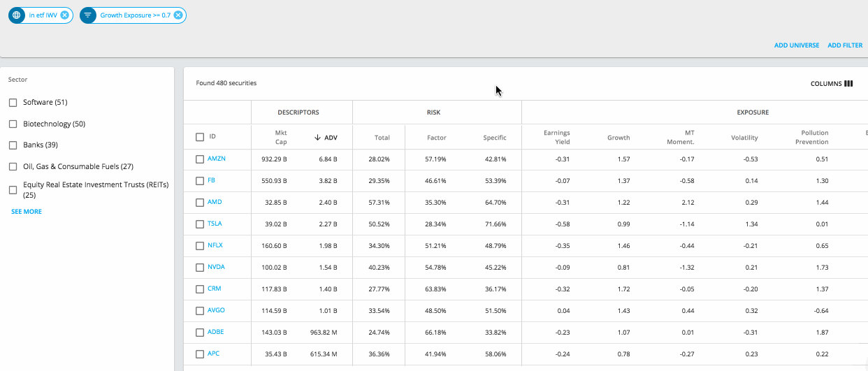Check Equity Real Estate Investment Trusts box
The height and width of the screenshot is (371, 868).
(13, 190)
